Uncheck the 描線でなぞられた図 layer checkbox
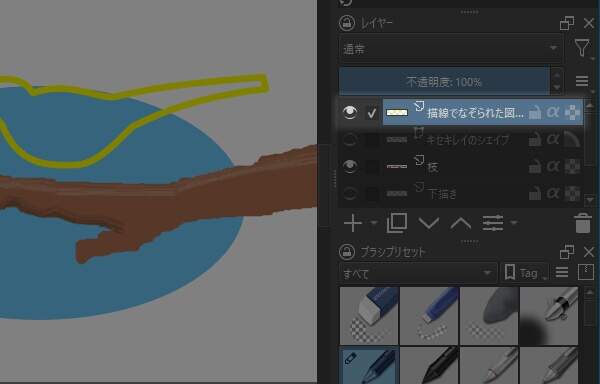The width and height of the screenshot is (600, 384). pos(372,113)
